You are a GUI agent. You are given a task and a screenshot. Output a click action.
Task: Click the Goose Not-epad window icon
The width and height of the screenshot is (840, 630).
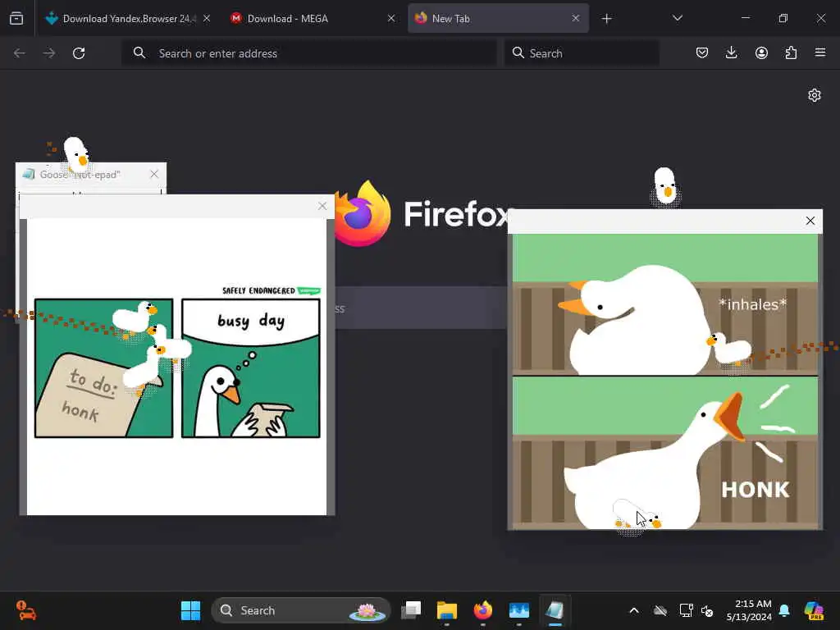pyautogui.click(x=29, y=174)
